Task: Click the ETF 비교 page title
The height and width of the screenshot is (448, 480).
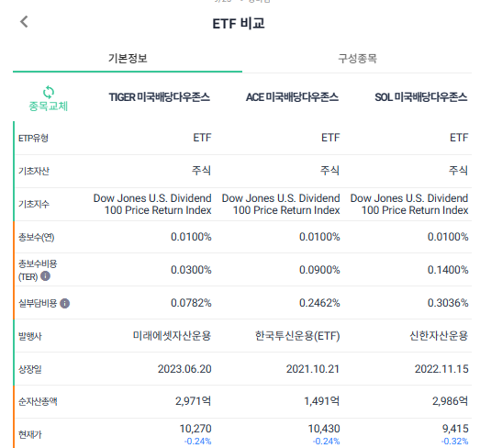Action: tap(239, 24)
